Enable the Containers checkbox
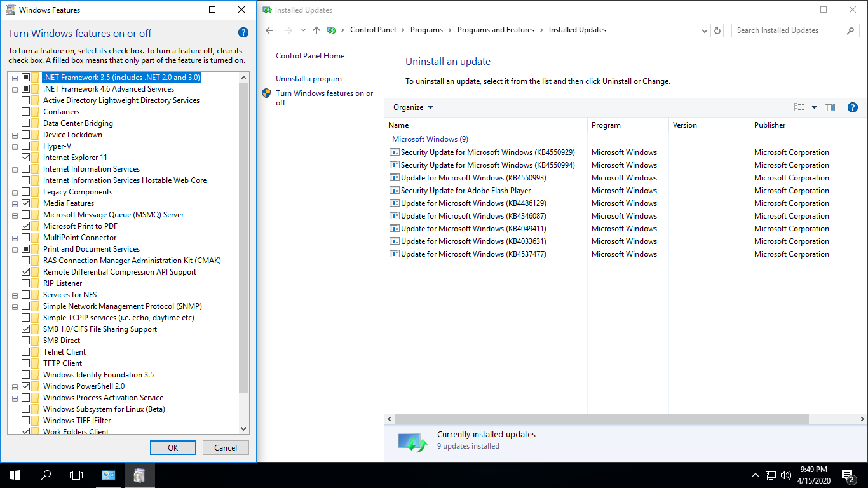The width and height of the screenshot is (868, 488). click(x=25, y=112)
